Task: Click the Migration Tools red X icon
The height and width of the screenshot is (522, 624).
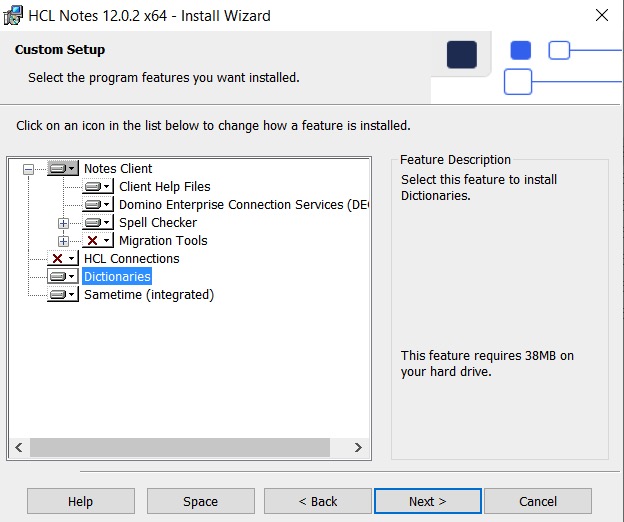Action: [97, 241]
